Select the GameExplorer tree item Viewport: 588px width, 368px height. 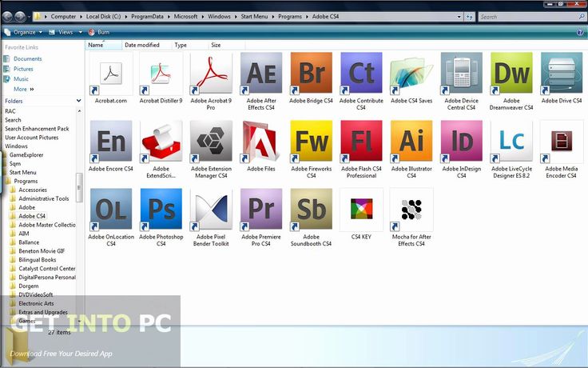point(26,155)
